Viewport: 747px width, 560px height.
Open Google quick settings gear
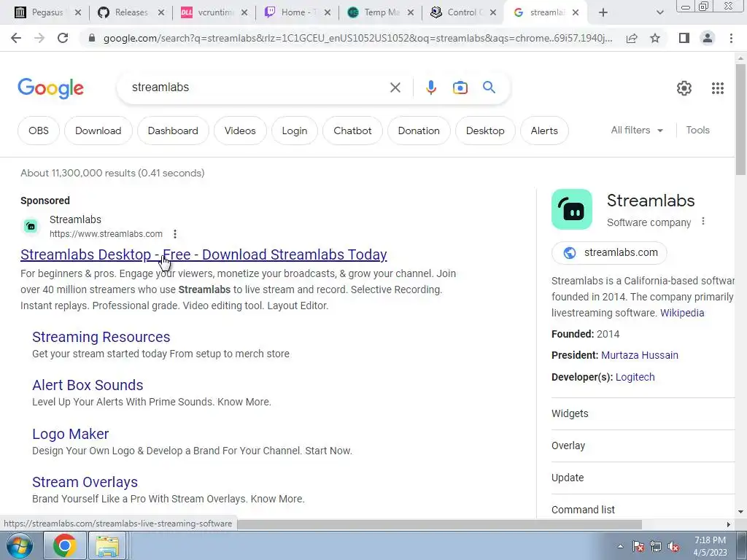[x=684, y=88]
